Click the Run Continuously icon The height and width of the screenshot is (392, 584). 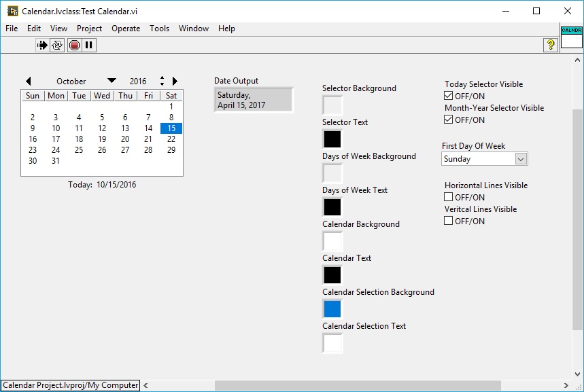[x=57, y=45]
